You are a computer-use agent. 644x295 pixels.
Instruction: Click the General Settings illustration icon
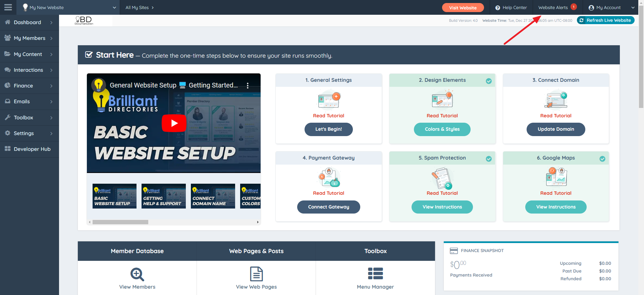click(x=329, y=100)
